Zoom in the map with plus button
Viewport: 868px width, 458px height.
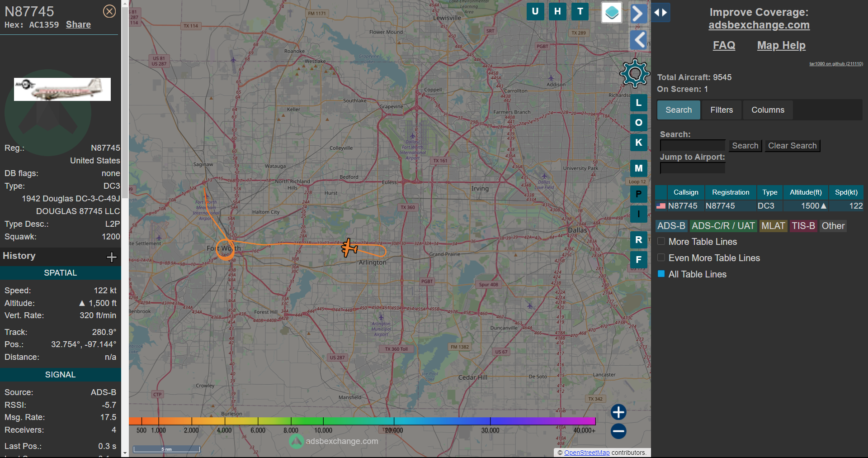click(x=618, y=412)
